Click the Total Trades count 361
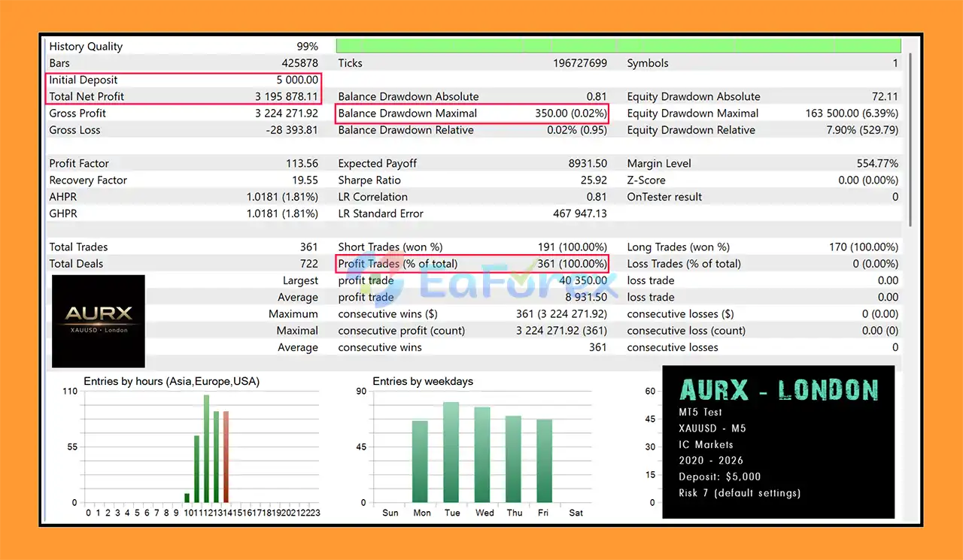The height and width of the screenshot is (560, 963). pos(308,247)
